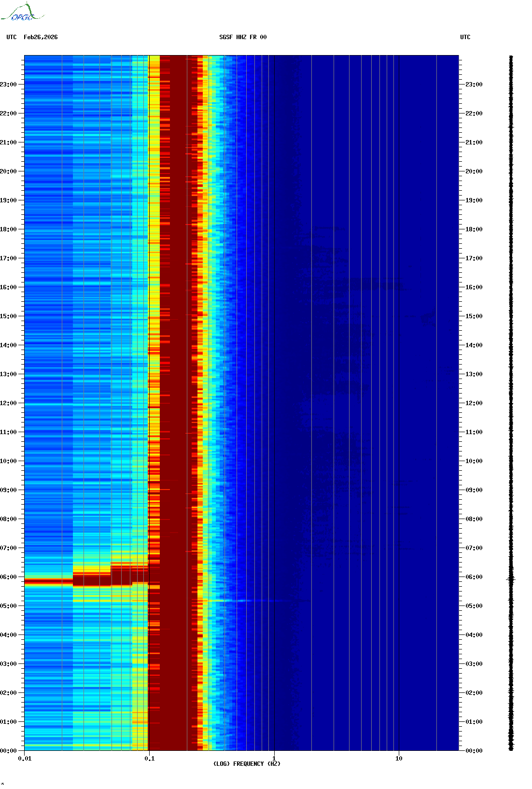Click the seismogram spike near 06:00
Image resolution: width=532 pixels, height=789 pixels.
(511, 578)
